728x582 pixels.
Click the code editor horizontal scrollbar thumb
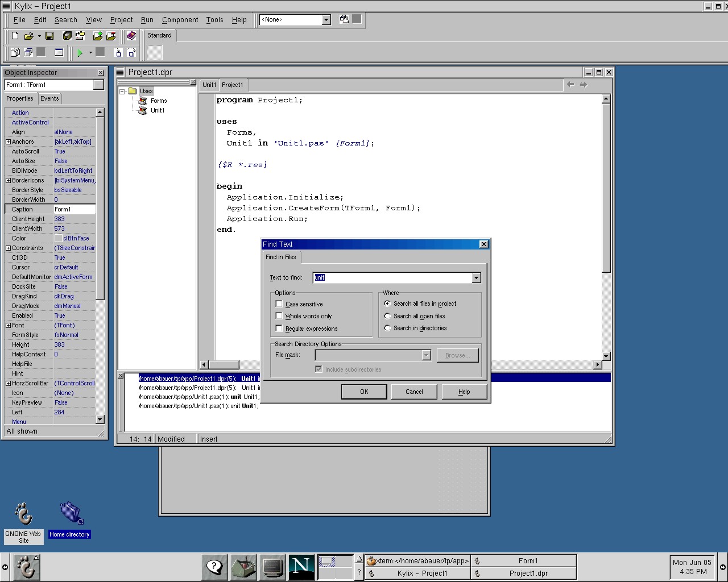coord(224,365)
